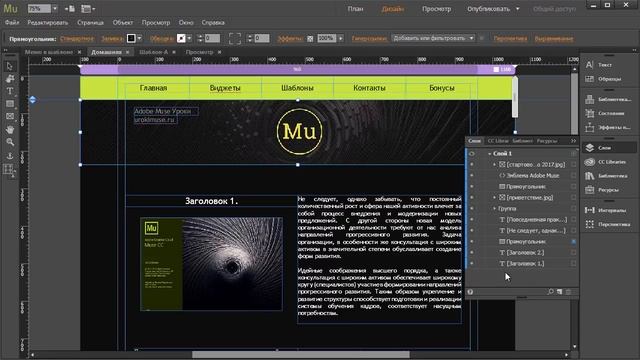Select the Zoom magnifier tool

(x=10, y=142)
